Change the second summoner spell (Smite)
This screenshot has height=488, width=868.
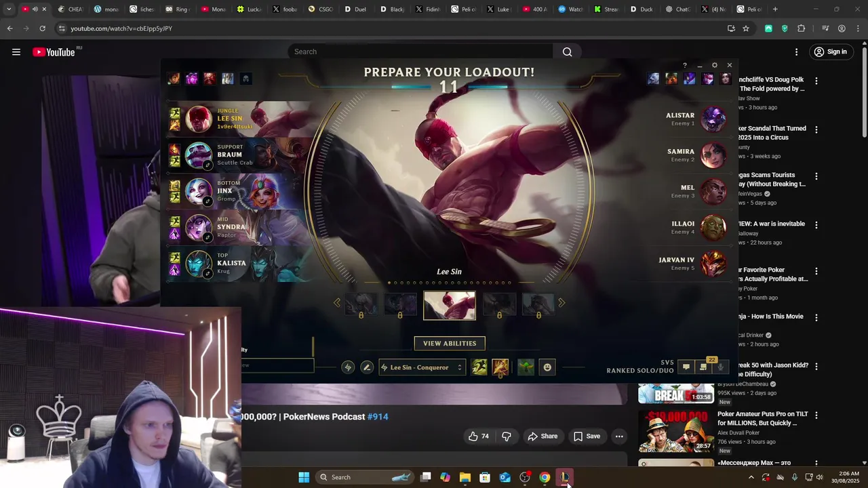pyautogui.click(x=500, y=367)
